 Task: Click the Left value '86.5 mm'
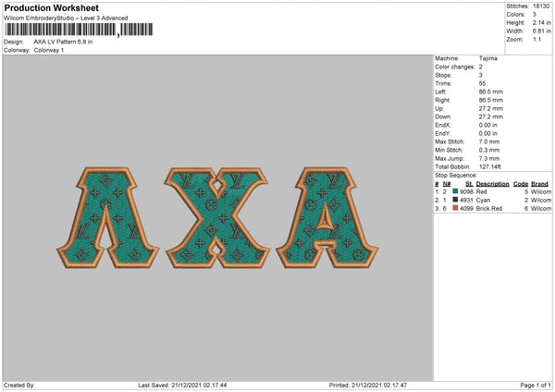pyautogui.click(x=490, y=92)
